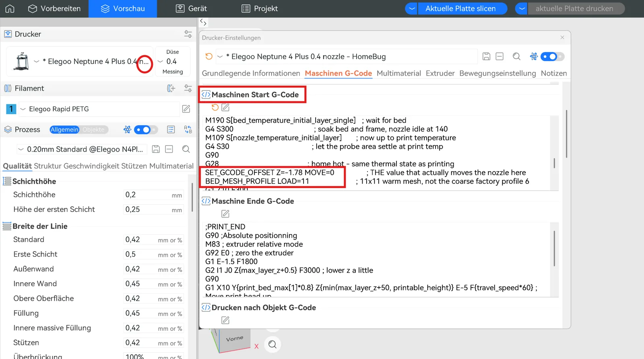Open the process settings list icon
The height and width of the screenshot is (359, 644).
point(171,129)
